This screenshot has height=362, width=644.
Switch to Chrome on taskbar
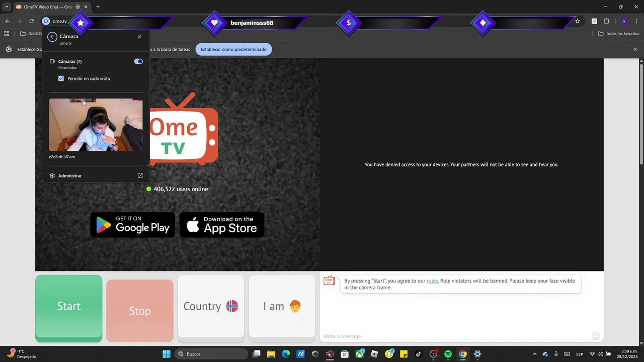(463, 354)
